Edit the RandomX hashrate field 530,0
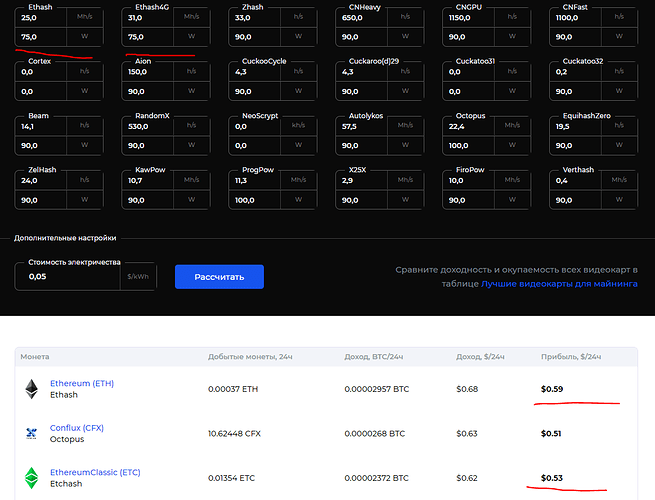Viewport: 655px width, 500px height. click(x=148, y=127)
